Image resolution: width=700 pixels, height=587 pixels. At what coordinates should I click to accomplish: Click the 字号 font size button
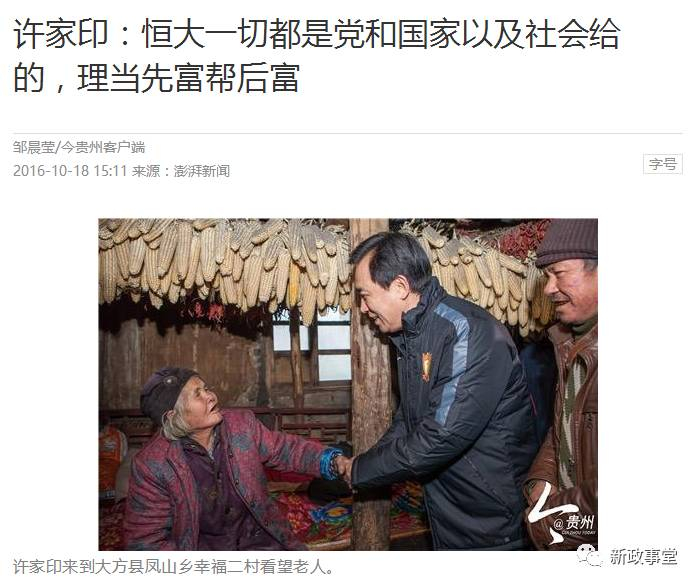click(x=662, y=164)
